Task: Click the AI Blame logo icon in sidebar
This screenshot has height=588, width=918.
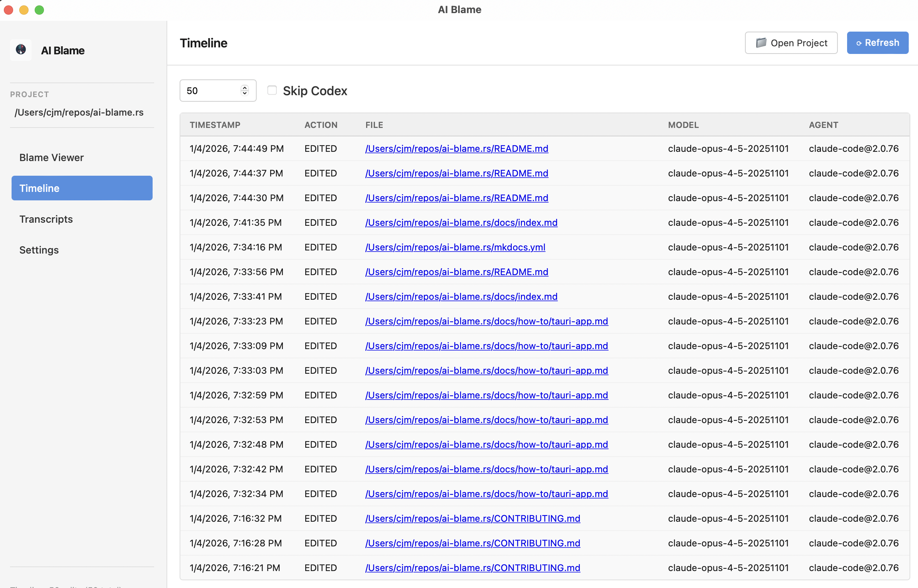Action: coord(20,50)
